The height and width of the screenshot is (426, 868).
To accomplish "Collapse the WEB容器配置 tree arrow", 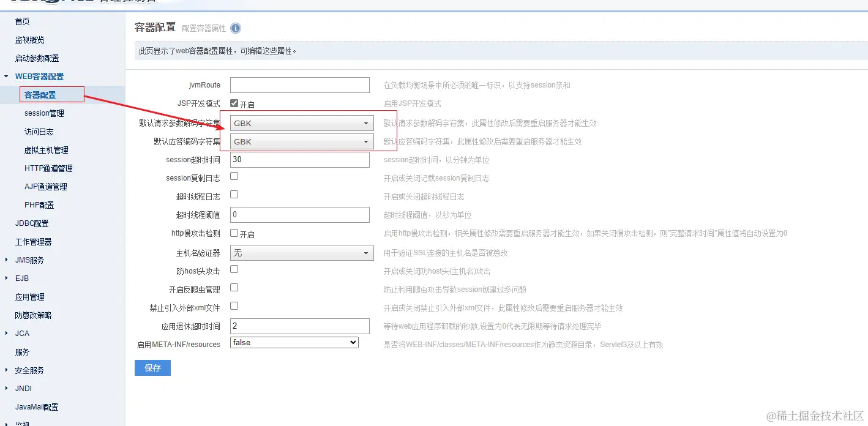I will [x=6, y=77].
